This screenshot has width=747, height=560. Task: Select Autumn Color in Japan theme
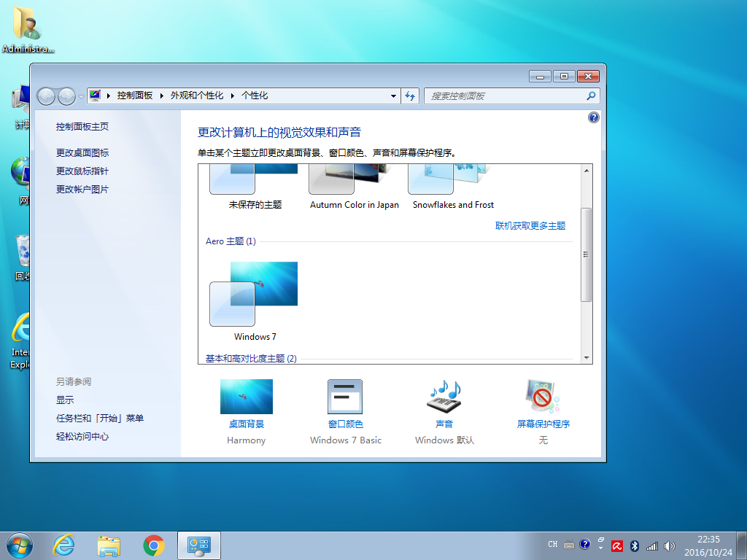click(354, 187)
